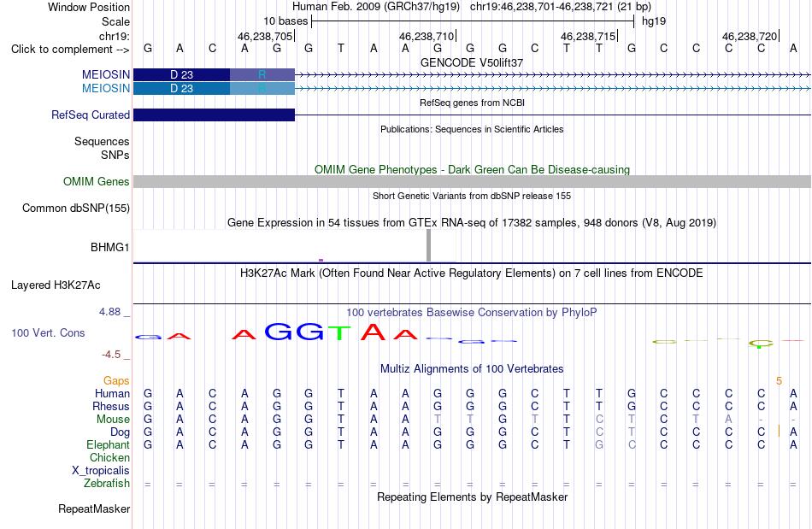This screenshot has width=812, height=529.
Task: Open the Common dbSNP(155) track label
Action: (x=76, y=208)
